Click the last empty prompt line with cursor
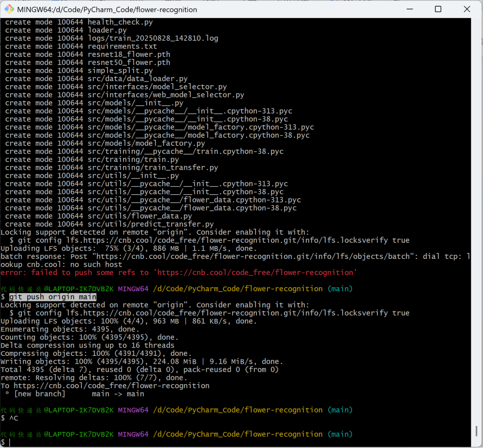The image size is (483, 448). 10,443
